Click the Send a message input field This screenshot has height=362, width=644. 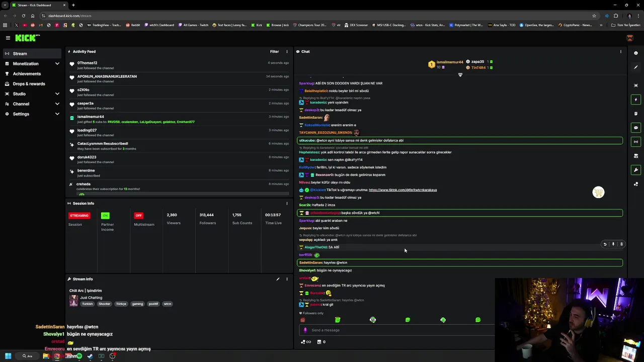[x=397, y=330]
